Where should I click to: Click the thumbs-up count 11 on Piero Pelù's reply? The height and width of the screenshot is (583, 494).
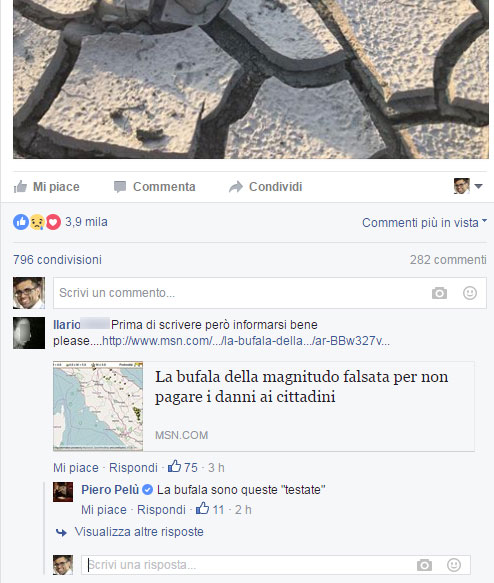[210, 509]
